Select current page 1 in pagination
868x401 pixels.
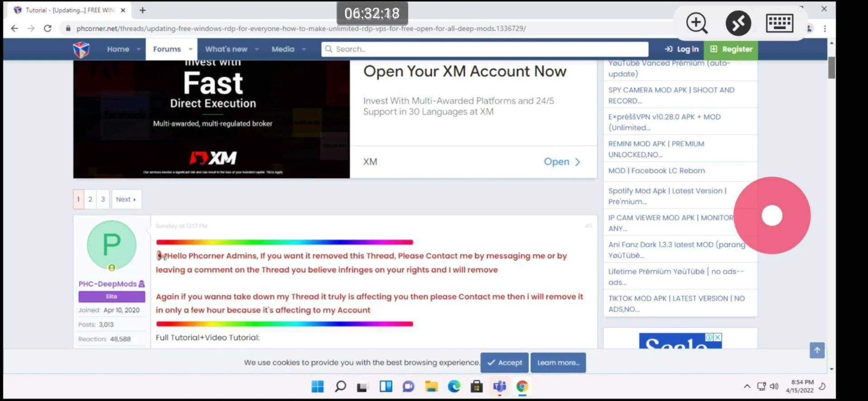coord(79,199)
